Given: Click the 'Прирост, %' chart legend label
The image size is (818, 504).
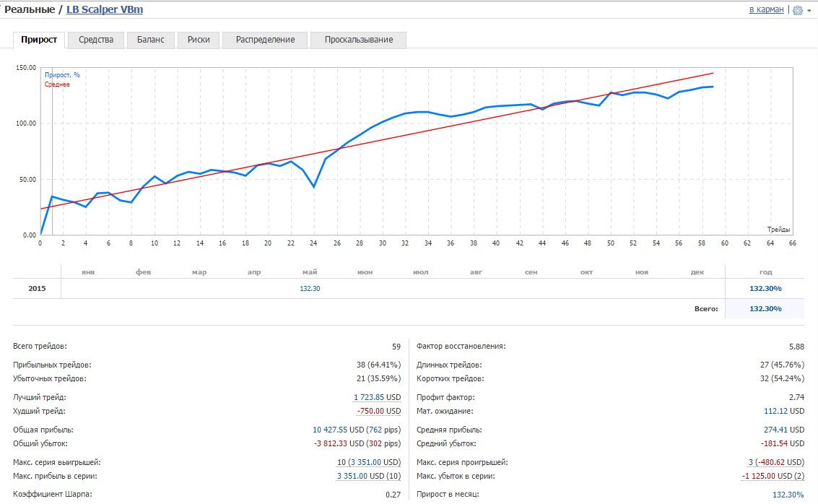Looking at the screenshot, I should pyautogui.click(x=62, y=75).
